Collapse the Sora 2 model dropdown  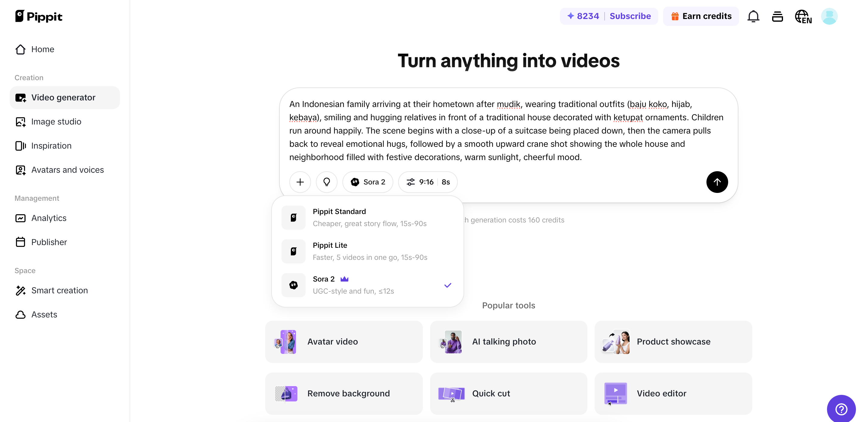[x=368, y=182]
